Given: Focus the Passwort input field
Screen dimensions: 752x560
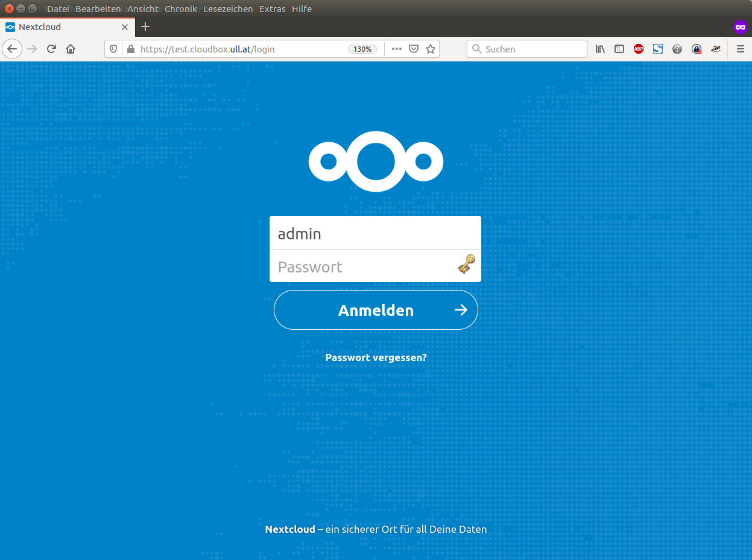Looking at the screenshot, I should [x=375, y=266].
